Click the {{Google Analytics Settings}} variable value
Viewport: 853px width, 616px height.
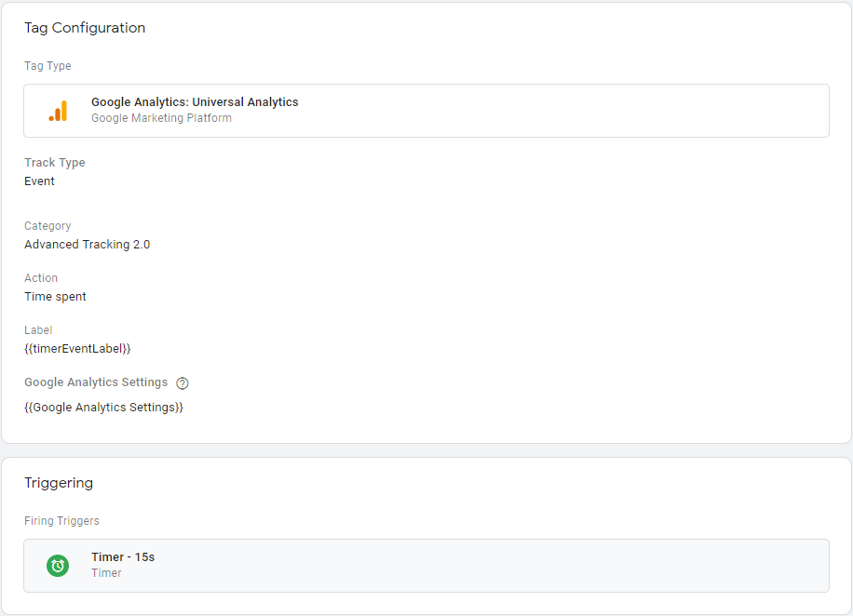[x=104, y=408]
